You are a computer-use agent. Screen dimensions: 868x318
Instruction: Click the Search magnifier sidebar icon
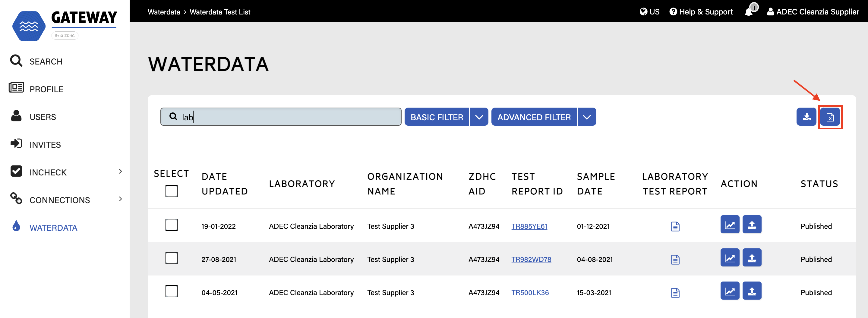[x=16, y=61]
